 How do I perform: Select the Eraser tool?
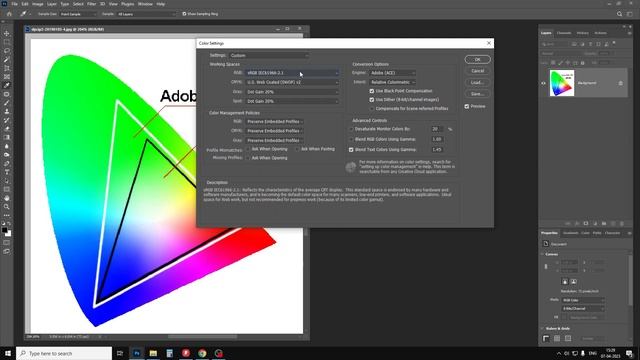[7, 129]
